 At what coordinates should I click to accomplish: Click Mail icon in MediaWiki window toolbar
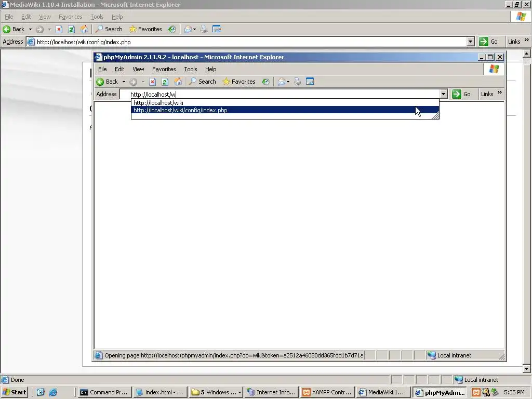coord(188,29)
